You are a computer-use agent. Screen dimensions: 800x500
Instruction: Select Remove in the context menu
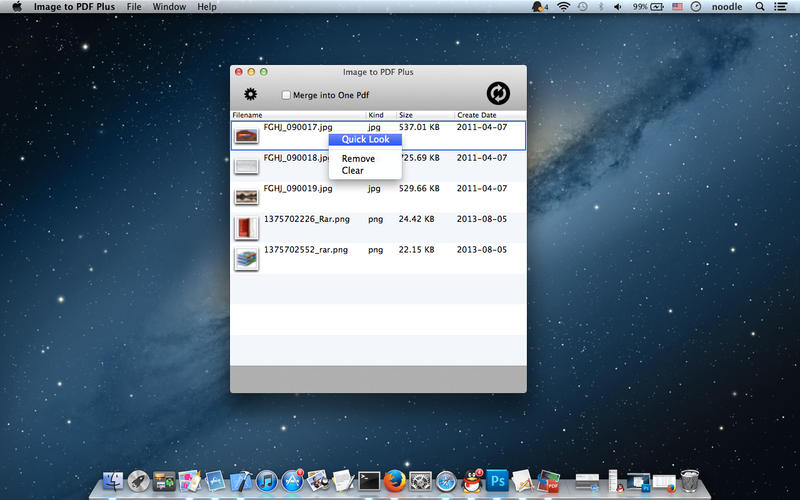coord(358,159)
